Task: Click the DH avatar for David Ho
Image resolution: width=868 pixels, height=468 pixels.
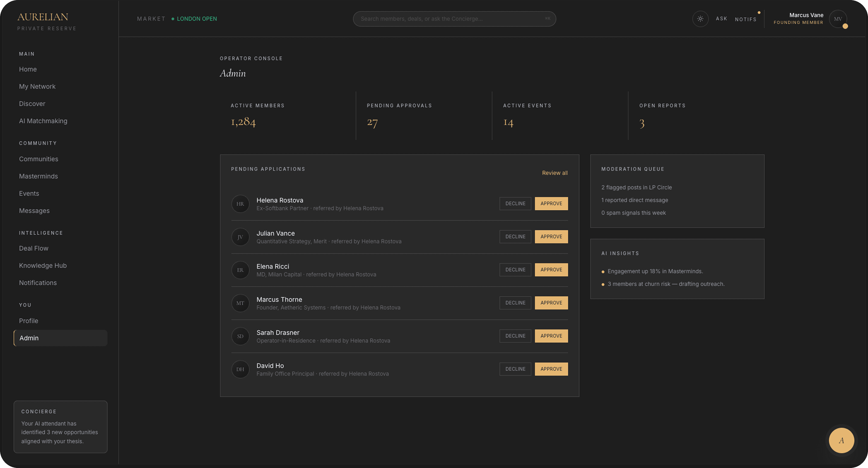Action: (x=240, y=369)
